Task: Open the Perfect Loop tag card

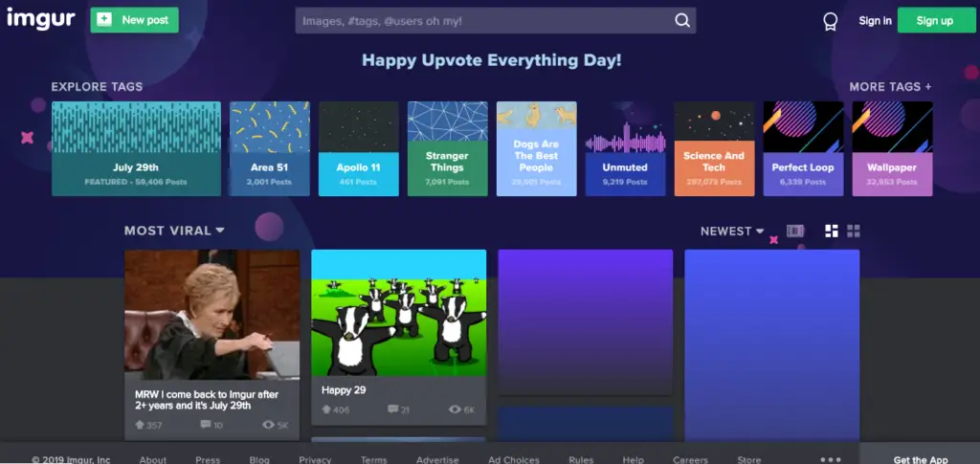Action: (803, 148)
